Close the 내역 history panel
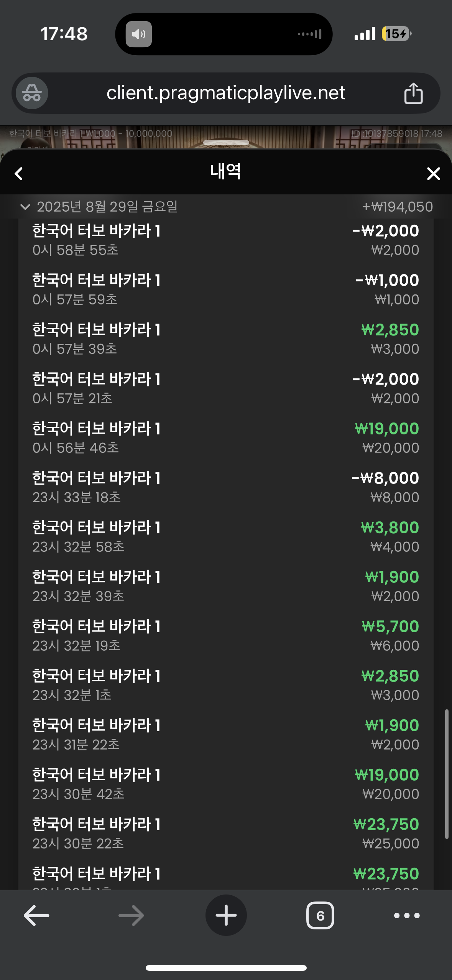This screenshot has width=452, height=980. (x=433, y=174)
